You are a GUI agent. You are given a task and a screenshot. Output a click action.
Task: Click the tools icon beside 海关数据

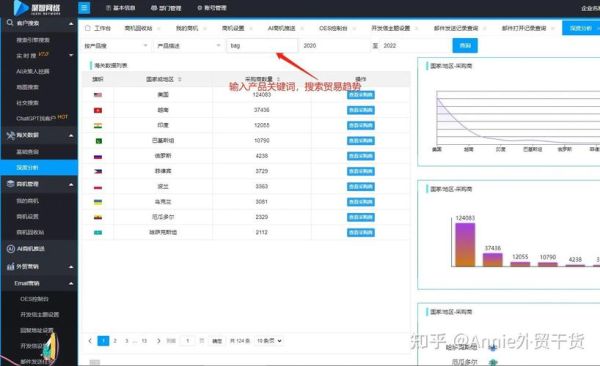(11, 135)
